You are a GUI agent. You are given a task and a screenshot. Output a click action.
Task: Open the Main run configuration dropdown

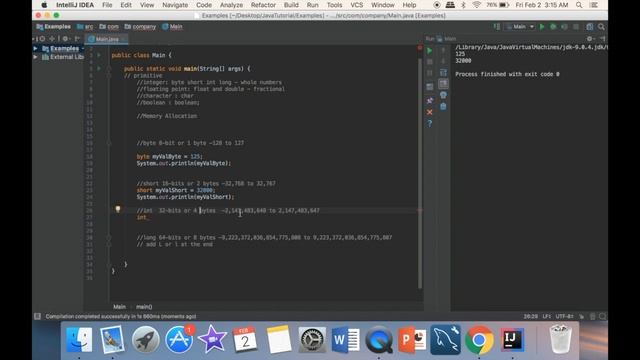(520, 27)
